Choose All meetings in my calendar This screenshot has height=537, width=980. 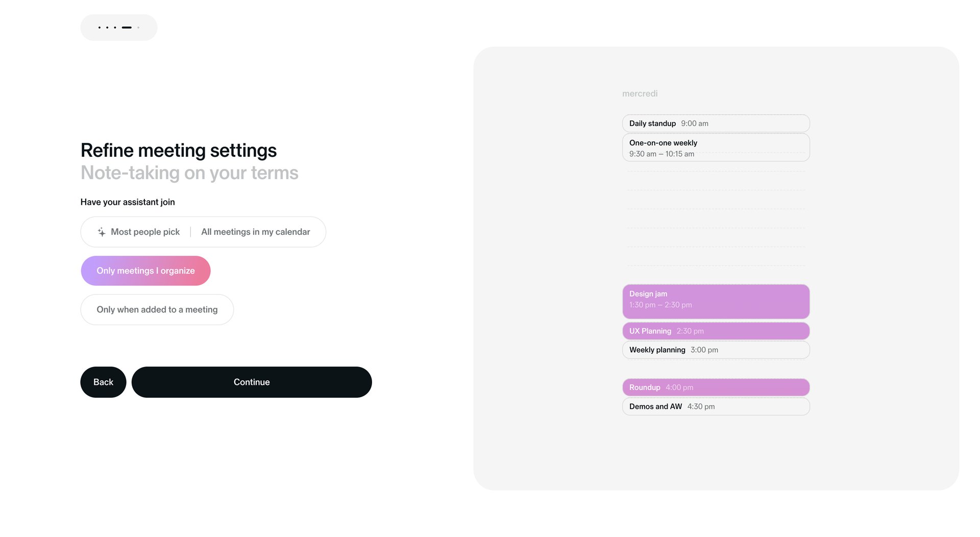point(255,232)
